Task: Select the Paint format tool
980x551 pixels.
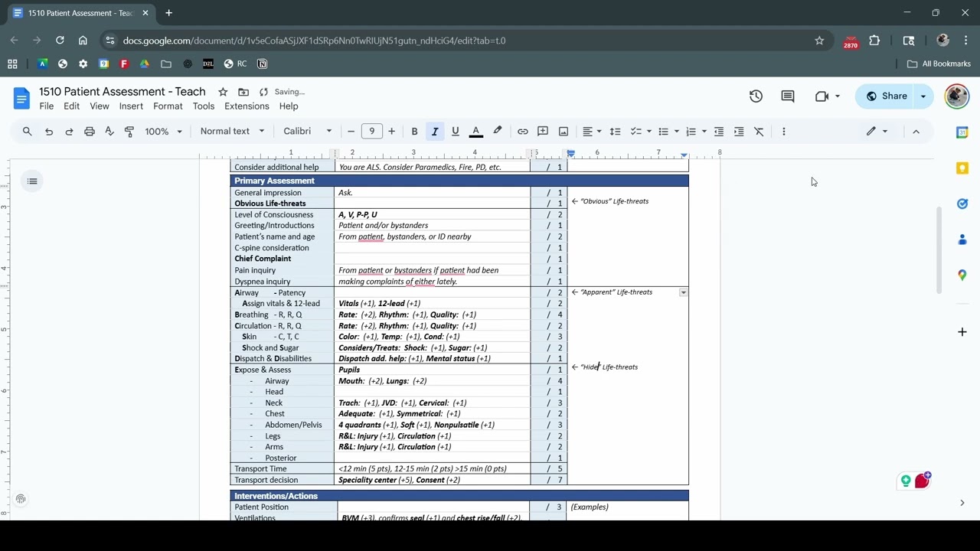Action: [x=129, y=132]
